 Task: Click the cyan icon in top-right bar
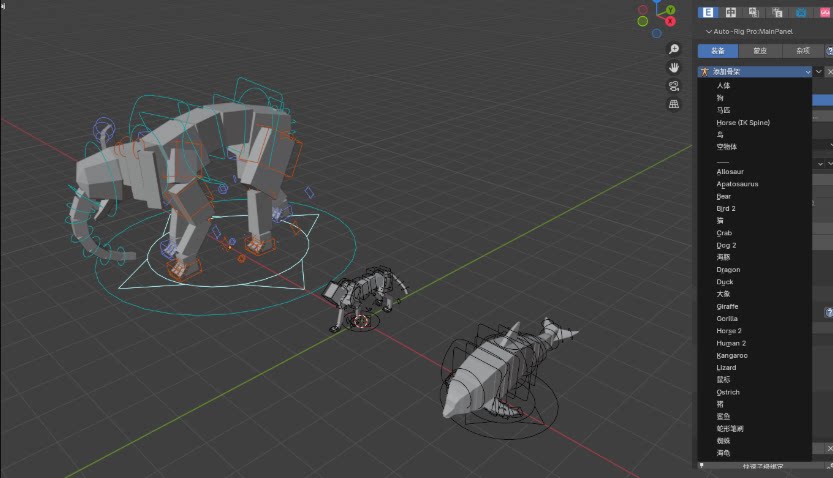tap(801, 12)
